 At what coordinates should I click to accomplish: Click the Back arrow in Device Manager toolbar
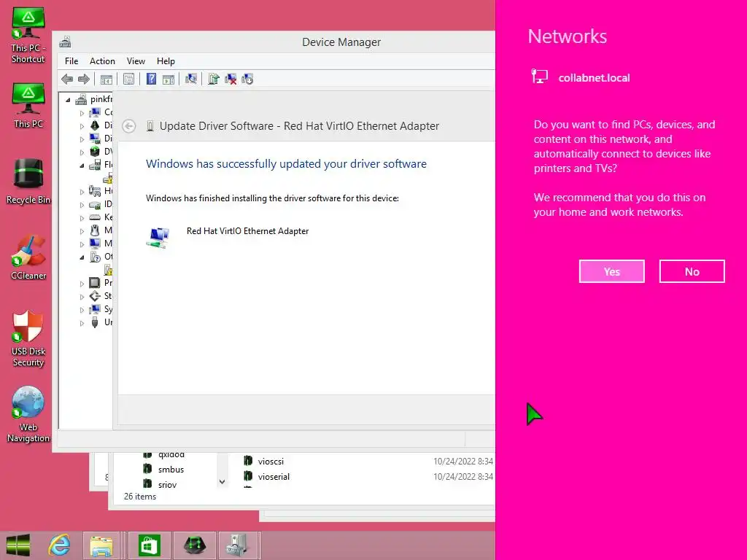pos(67,79)
